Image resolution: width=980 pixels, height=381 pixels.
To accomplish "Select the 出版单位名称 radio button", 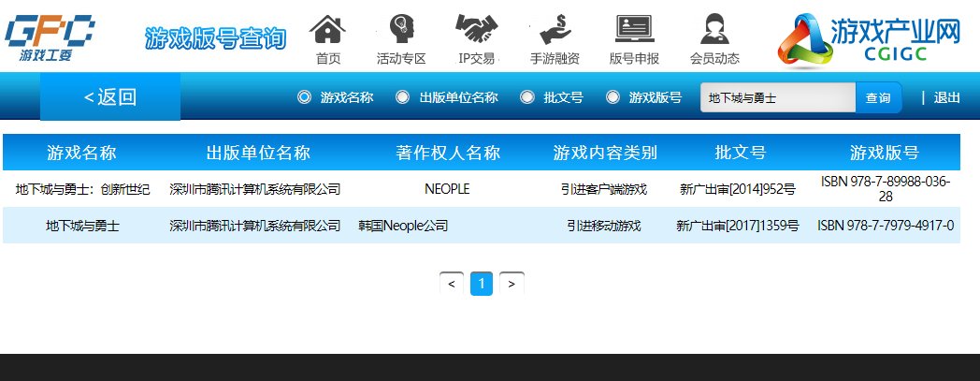I will click(x=402, y=97).
